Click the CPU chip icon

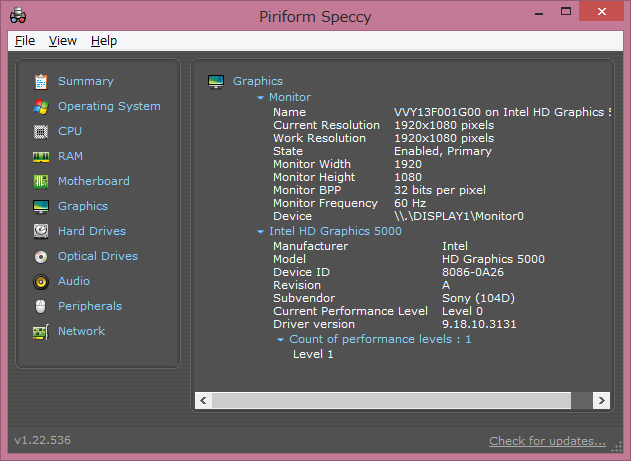pyautogui.click(x=41, y=132)
